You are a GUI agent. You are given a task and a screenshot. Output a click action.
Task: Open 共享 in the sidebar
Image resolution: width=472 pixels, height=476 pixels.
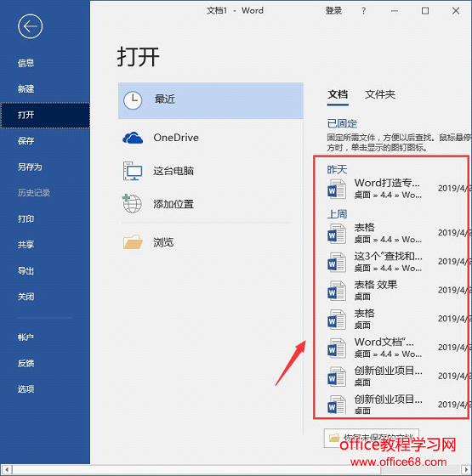point(26,245)
